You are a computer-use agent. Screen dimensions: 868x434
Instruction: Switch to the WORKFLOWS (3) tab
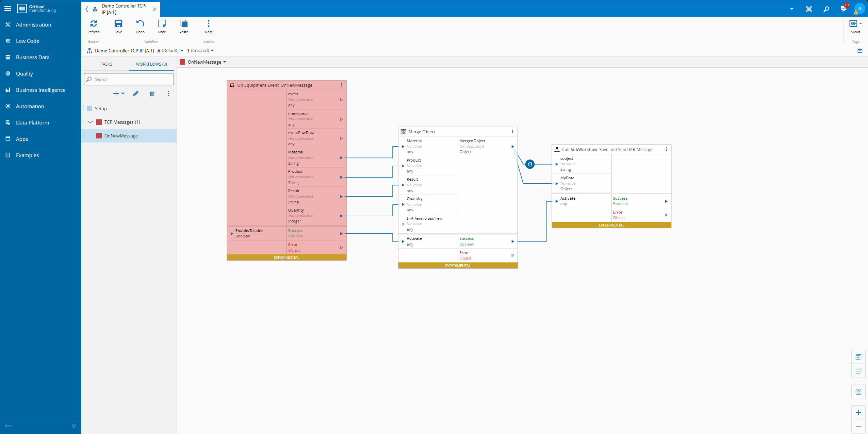pyautogui.click(x=151, y=64)
